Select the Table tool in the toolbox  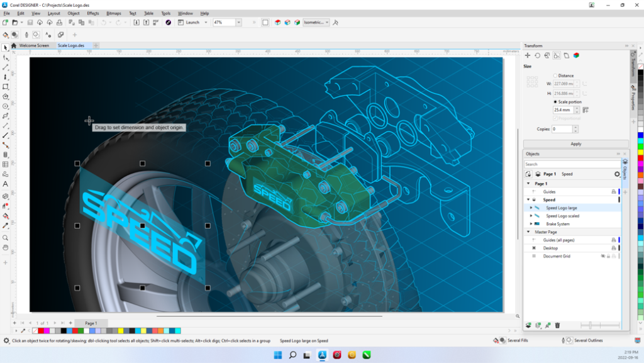pyautogui.click(x=6, y=164)
